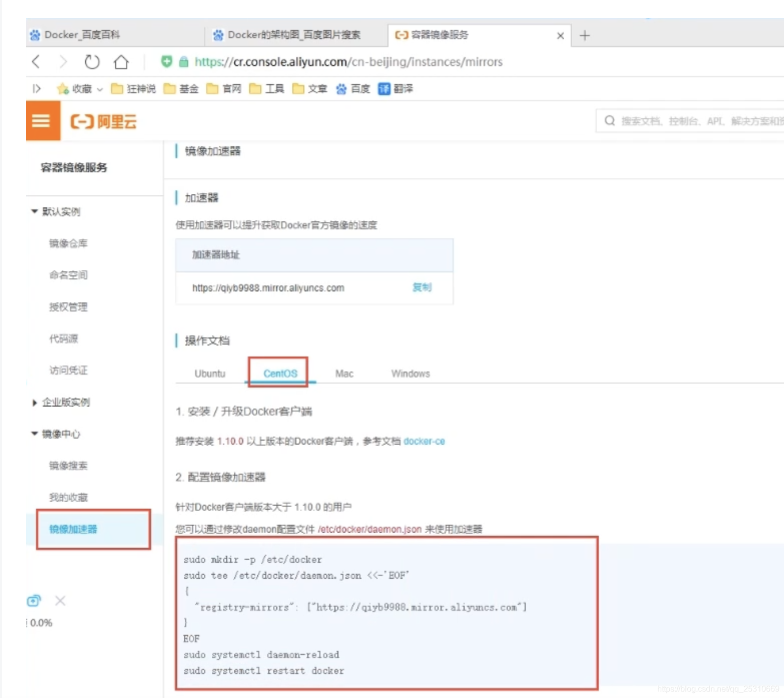Expand the 企业版实例 tree section

[35, 402]
